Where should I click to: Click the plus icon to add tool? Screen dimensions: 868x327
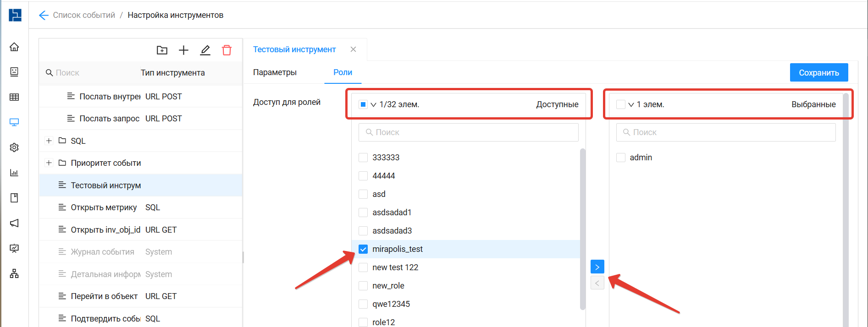183,50
